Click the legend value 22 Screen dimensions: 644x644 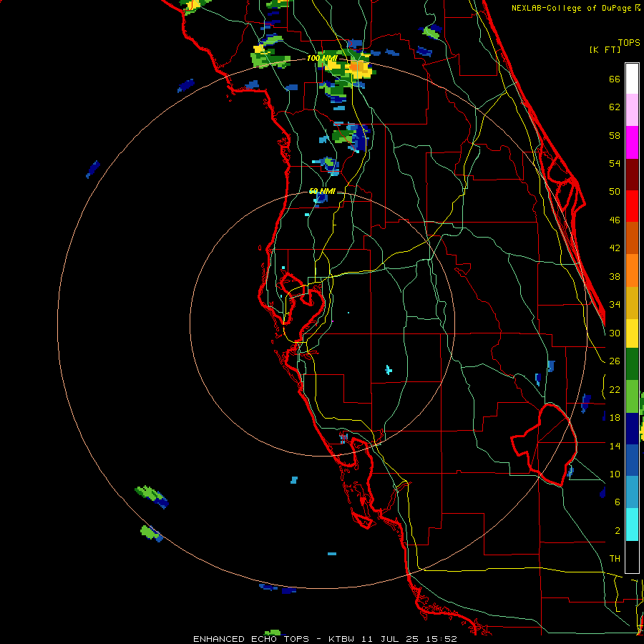[x=615, y=389]
